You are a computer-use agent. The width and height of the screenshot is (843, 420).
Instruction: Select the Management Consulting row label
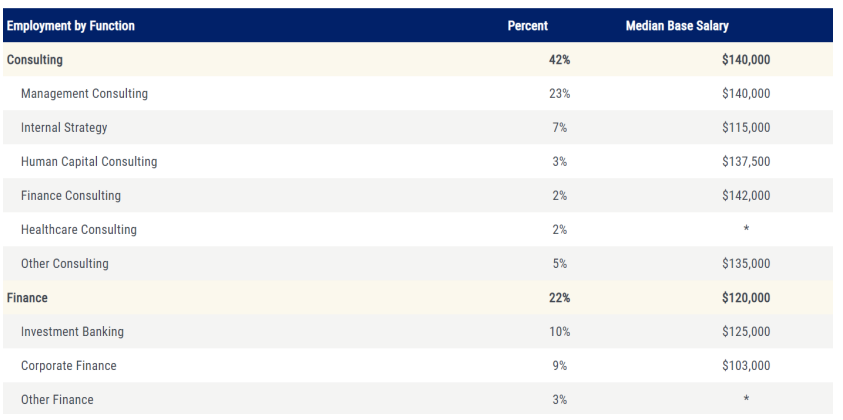pos(84,94)
